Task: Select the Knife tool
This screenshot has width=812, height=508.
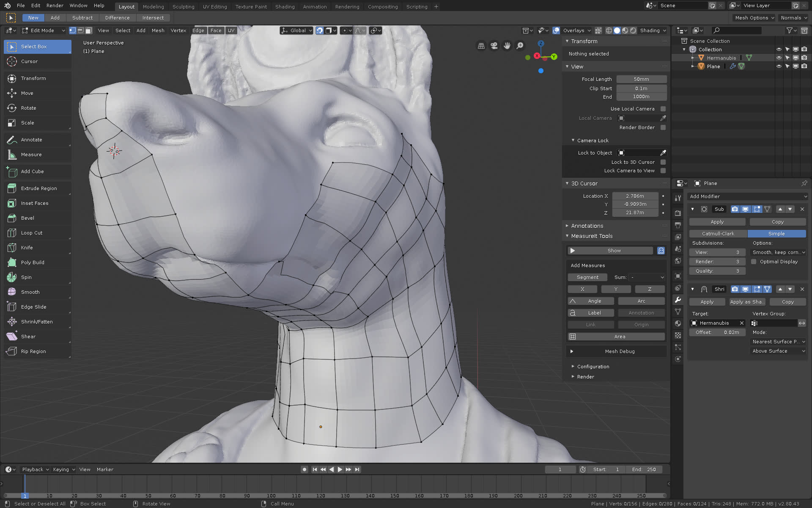Action: (x=27, y=248)
